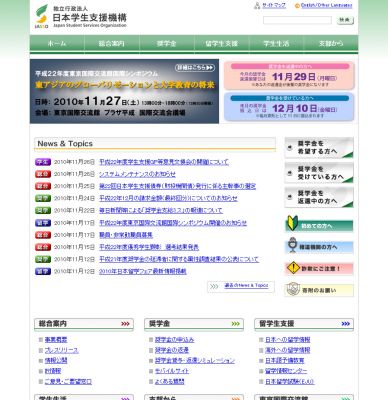Click red 総合 tag on staff recruitment news
Viewport: 388px width, 400px height.
click(43, 235)
